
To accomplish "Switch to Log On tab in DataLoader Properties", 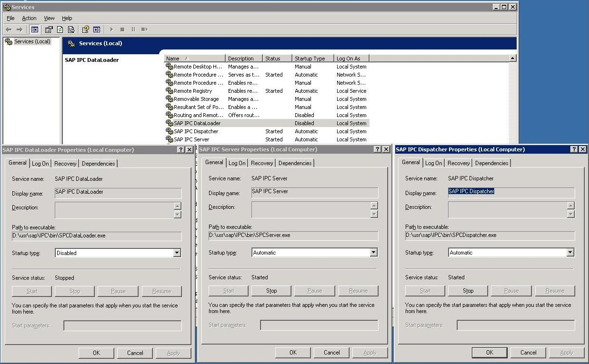I will [40, 163].
